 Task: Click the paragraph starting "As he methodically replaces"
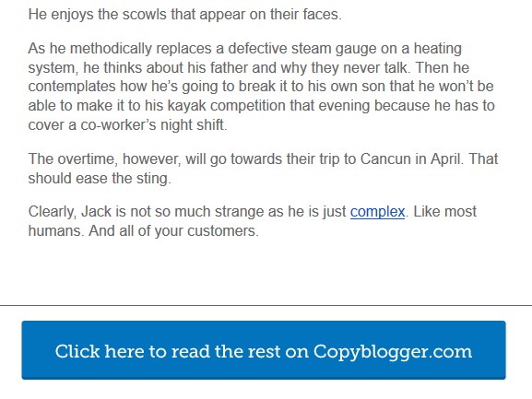262,87
